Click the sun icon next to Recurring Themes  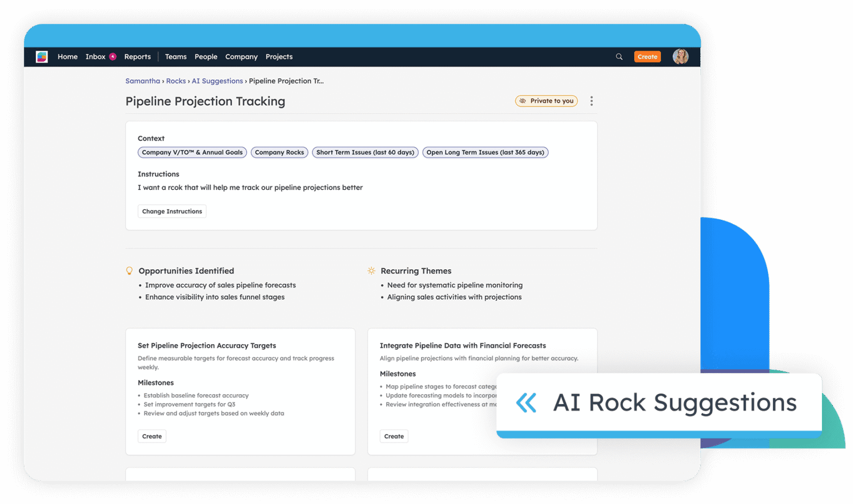[371, 270]
